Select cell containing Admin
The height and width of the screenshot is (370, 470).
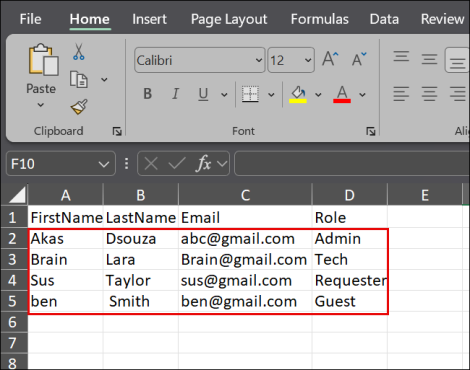coord(350,239)
